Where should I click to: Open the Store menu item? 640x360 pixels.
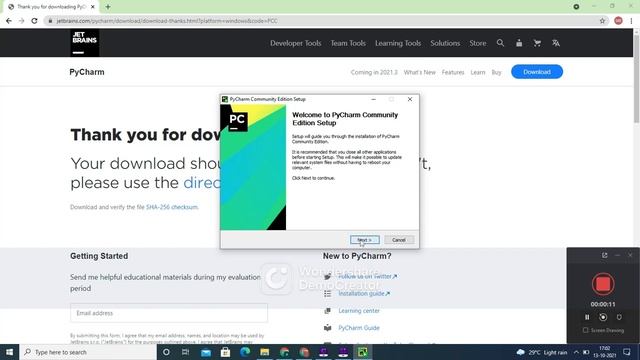(x=478, y=43)
